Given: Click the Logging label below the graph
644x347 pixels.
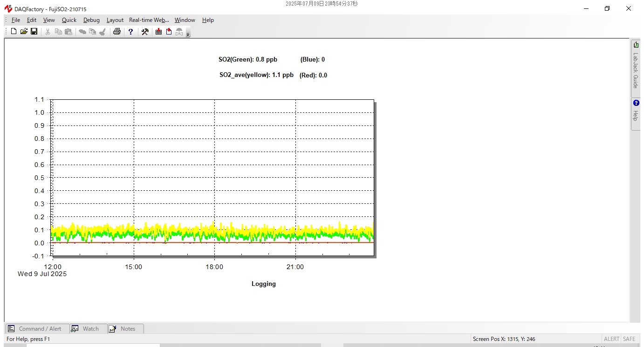Looking at the screenshot, I should point(264,284).
